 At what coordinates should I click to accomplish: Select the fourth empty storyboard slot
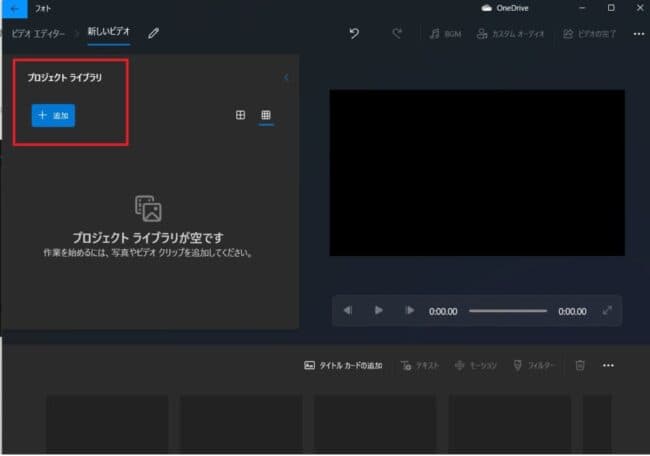coord(509,424)
